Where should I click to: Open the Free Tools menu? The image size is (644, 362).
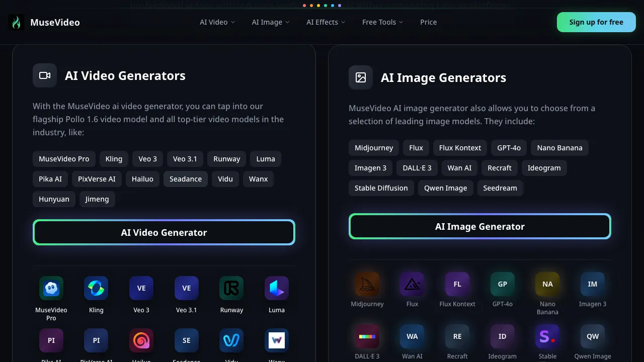click(x=382, y=22)
